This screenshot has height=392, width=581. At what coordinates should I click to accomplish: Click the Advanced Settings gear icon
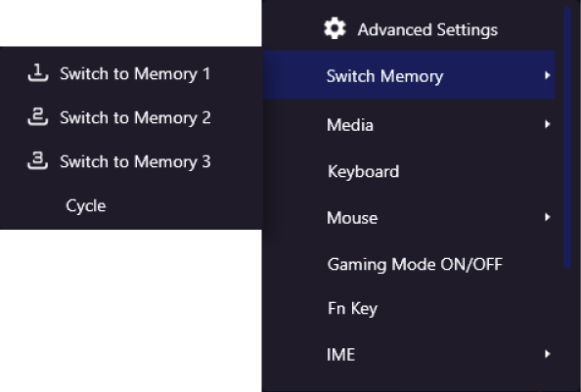[335, 28]
